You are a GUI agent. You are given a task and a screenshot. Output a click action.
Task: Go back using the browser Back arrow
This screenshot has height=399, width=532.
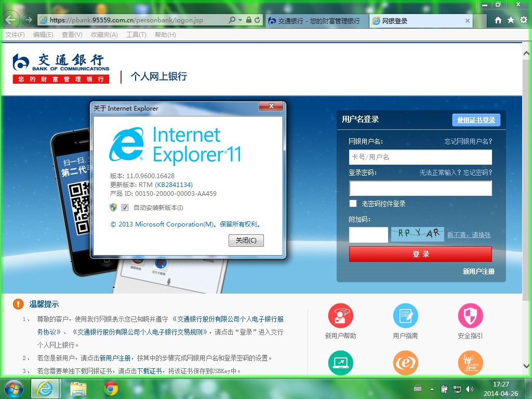(x=10, y=20)
